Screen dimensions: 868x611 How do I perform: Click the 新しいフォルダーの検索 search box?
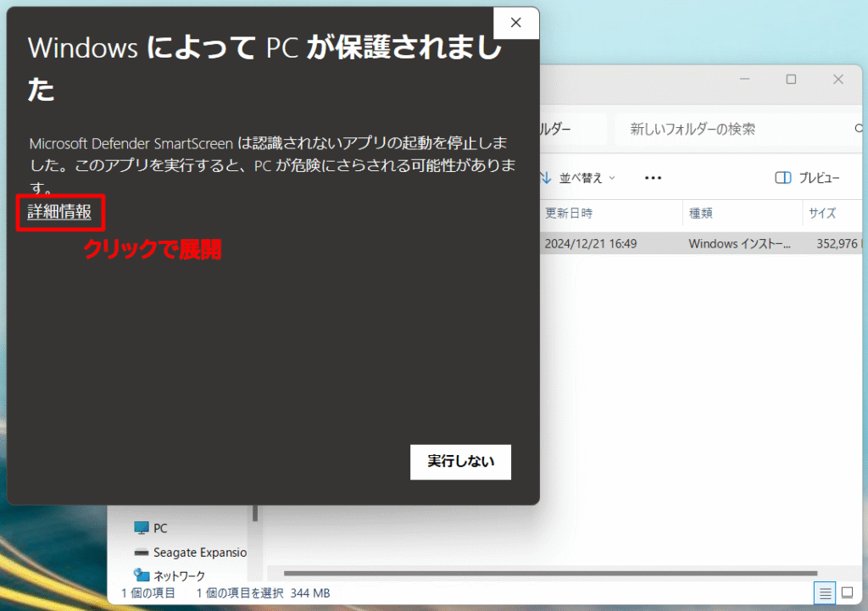pos(737,129)
